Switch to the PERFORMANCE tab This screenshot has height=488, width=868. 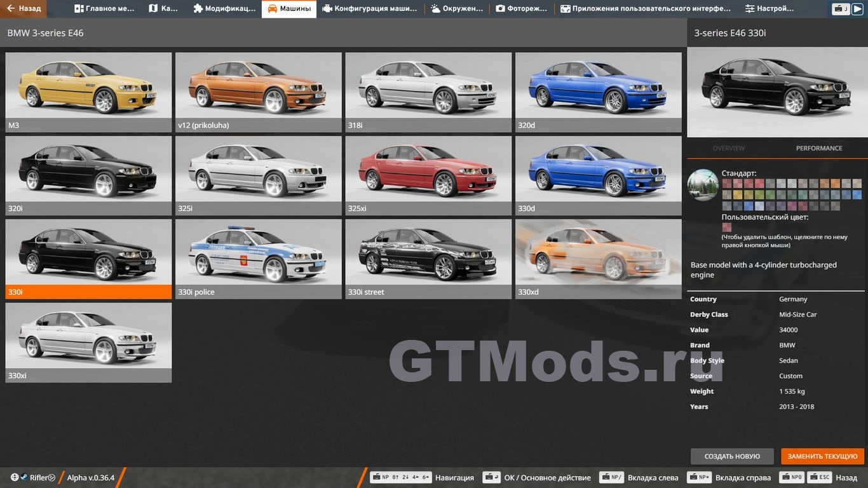click(x=819, y=148)
